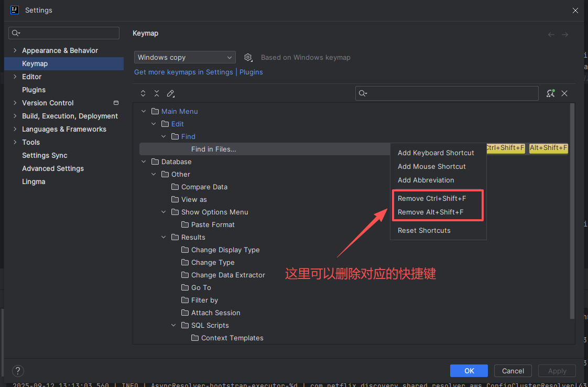
Task: Click the Version Control project-level settings icon
Action: coord(116,103)
